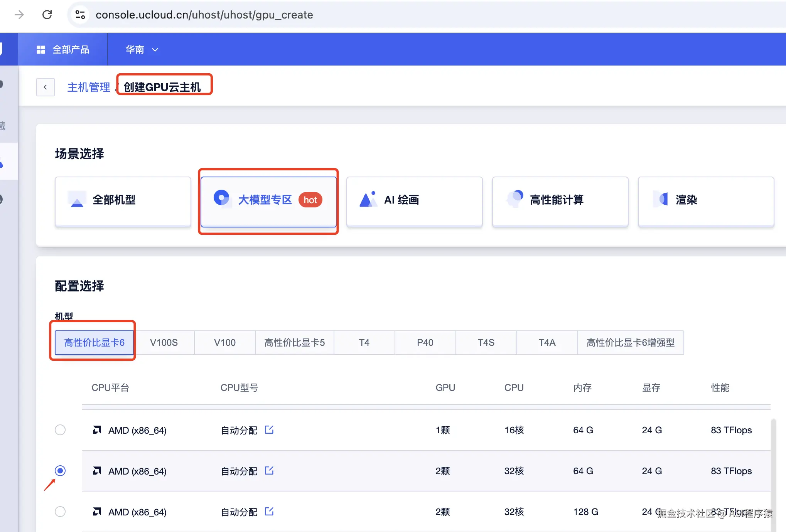Click the 主机管理 breadcrumb link
This screenshot has width=786, height=532.
(x=89, y=87)
